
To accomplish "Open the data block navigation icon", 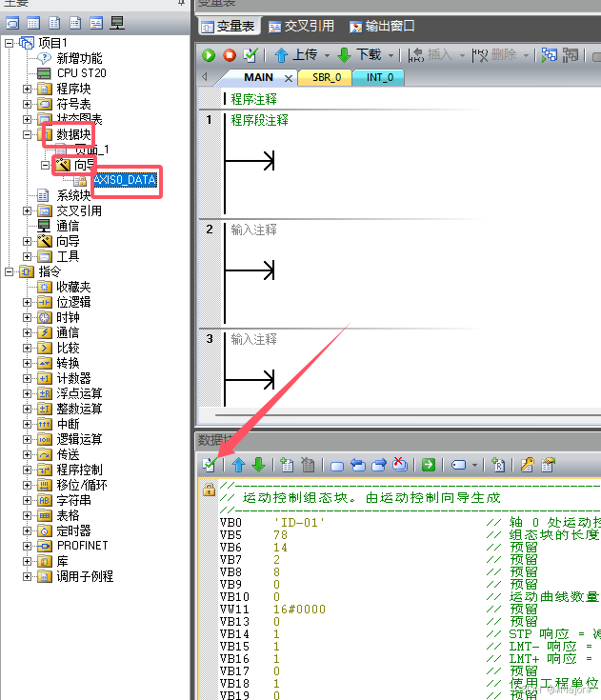I will coord(54,23).
